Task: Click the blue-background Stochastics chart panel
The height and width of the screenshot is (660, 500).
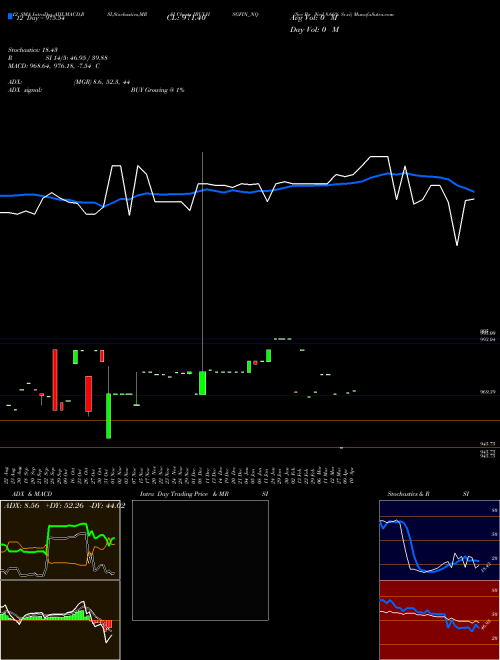Action: [x=439, y=540]
